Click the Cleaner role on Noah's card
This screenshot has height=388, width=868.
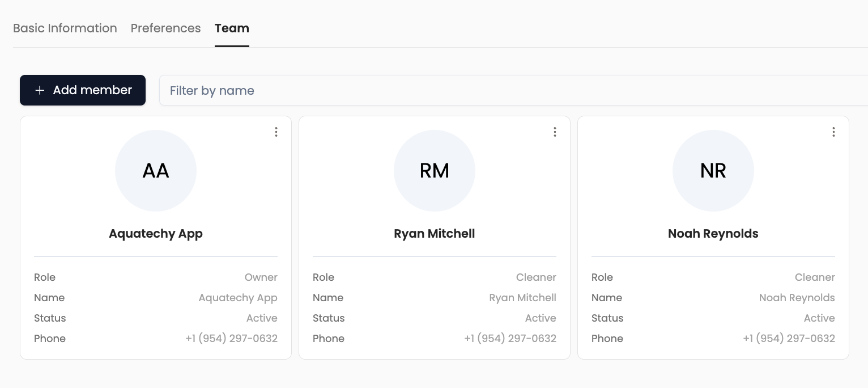pos(815,277)
